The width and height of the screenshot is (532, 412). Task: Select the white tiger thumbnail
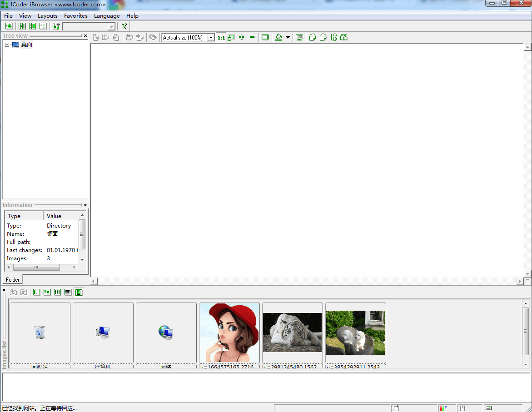pos(292,332)
